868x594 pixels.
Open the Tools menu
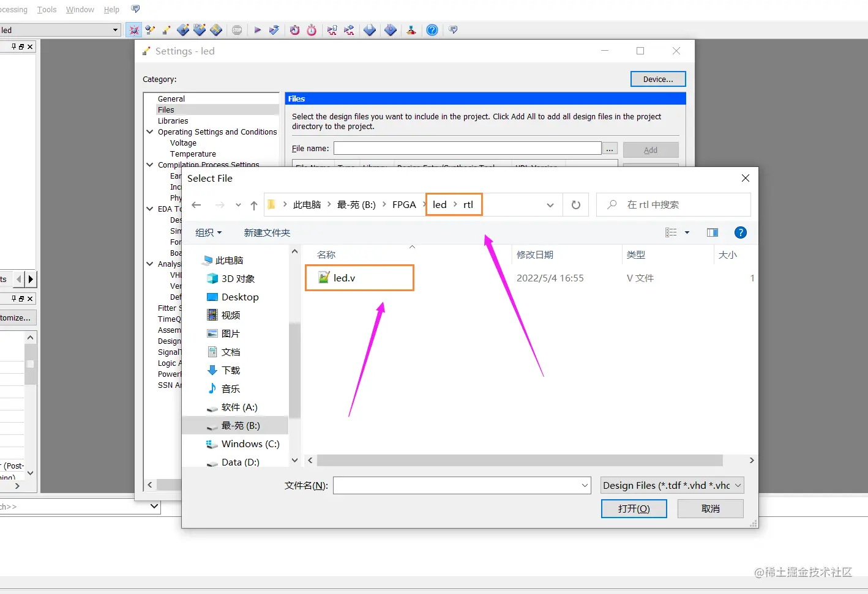[47, 10]
